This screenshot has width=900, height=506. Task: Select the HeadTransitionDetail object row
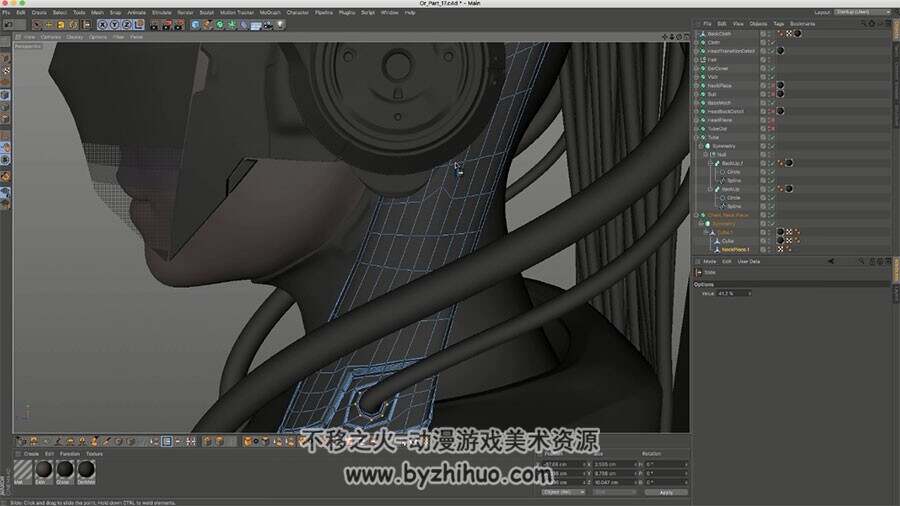(x=731, y=51)
